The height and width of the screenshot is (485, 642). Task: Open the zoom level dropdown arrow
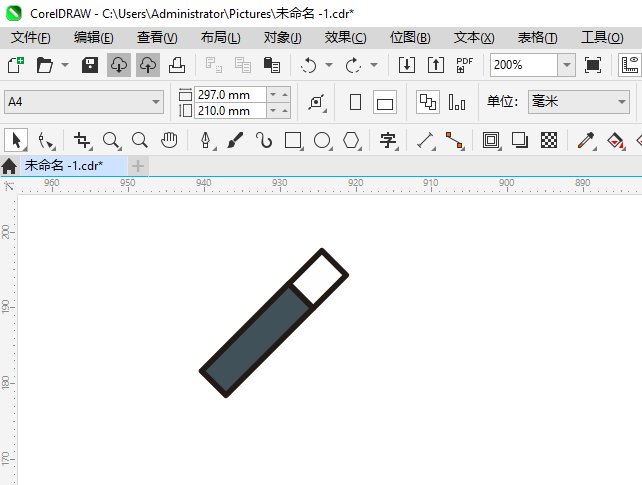567,65
